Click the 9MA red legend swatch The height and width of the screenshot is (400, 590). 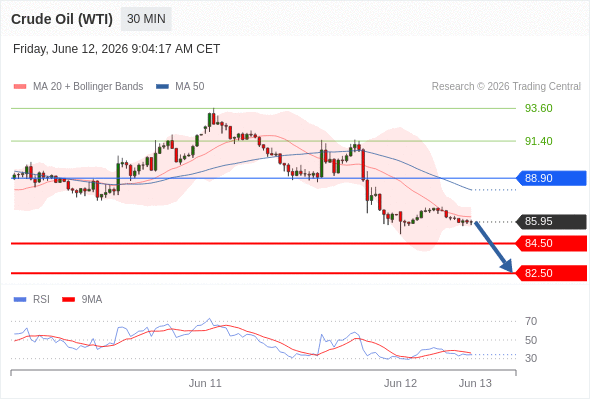click(68, 300)
